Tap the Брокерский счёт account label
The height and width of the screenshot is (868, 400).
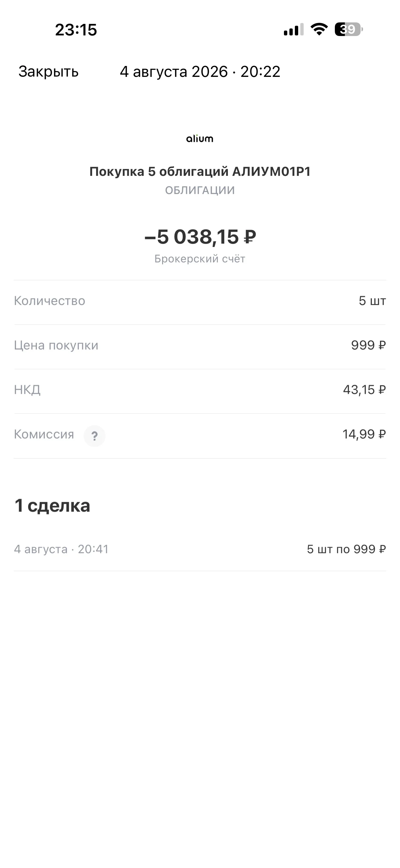[x=200, y=259]
